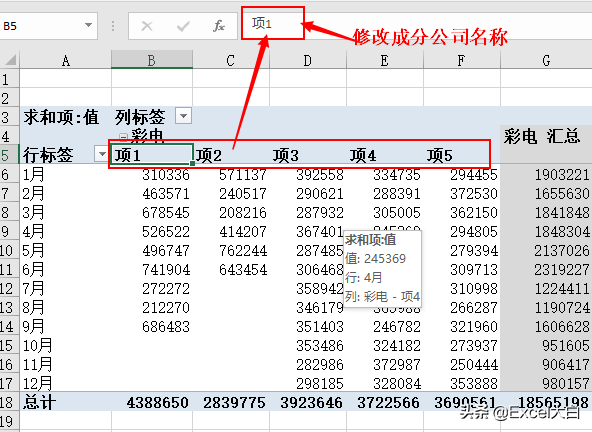Viewport: 592px width, 432px height.
Task: Select column A header
Action: click(66, 60)
